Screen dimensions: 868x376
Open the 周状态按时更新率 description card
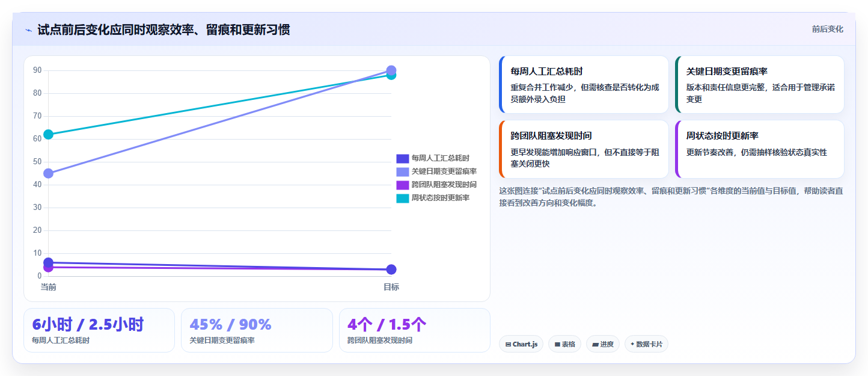pyautogui.click(x=759, y=149)
